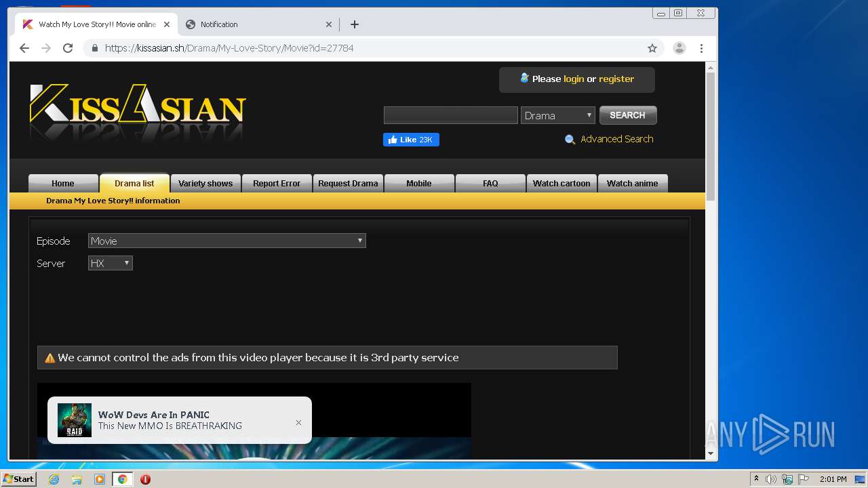Screen dimensions: 868x488
Task: Open the Server dropdown showing HX
Action: pos(111,263)
